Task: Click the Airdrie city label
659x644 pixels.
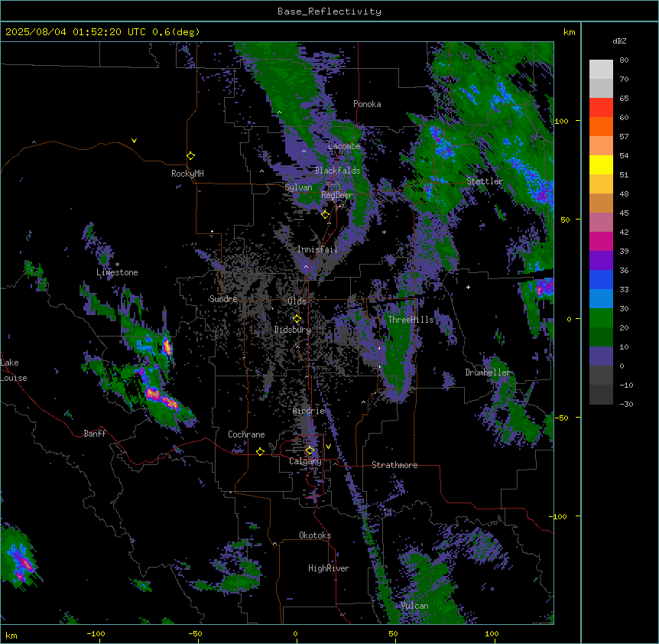Action: click(x=309, y=411)
